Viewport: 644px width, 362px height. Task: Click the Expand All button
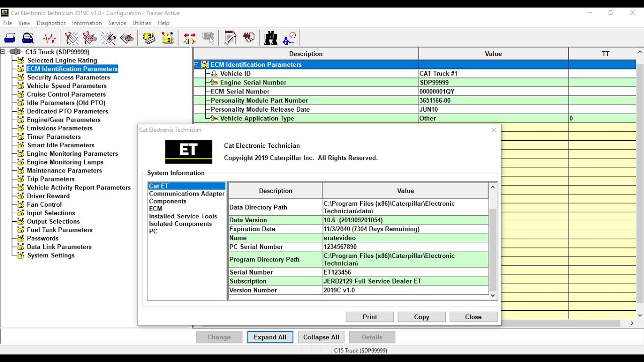click(x=270, y=337)
